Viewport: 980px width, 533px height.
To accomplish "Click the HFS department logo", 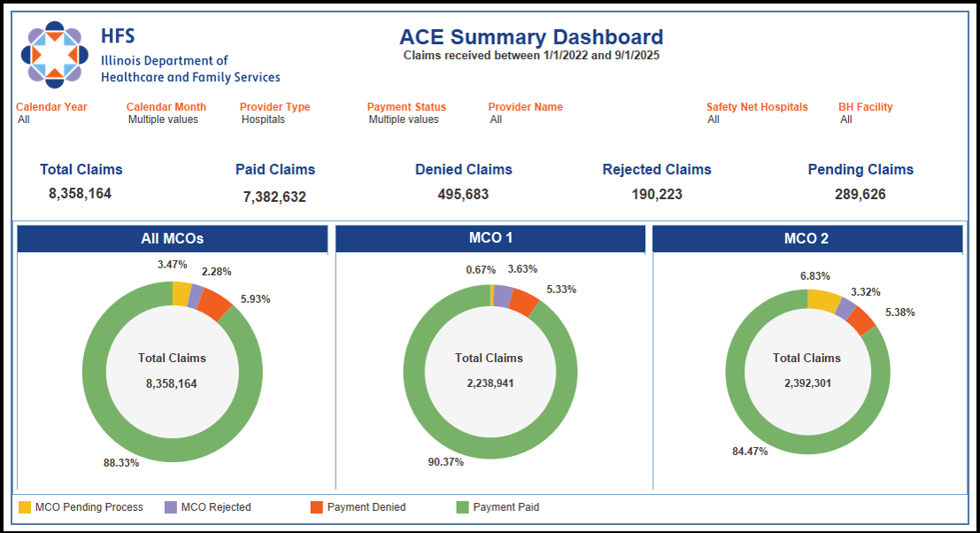I will tap(53, 53).
